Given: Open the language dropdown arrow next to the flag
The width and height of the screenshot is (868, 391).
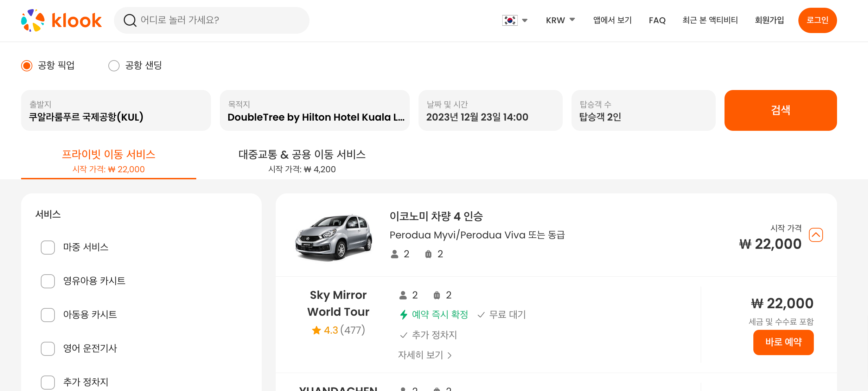Looking at the screenshot, I should click(x=525, y=20).
